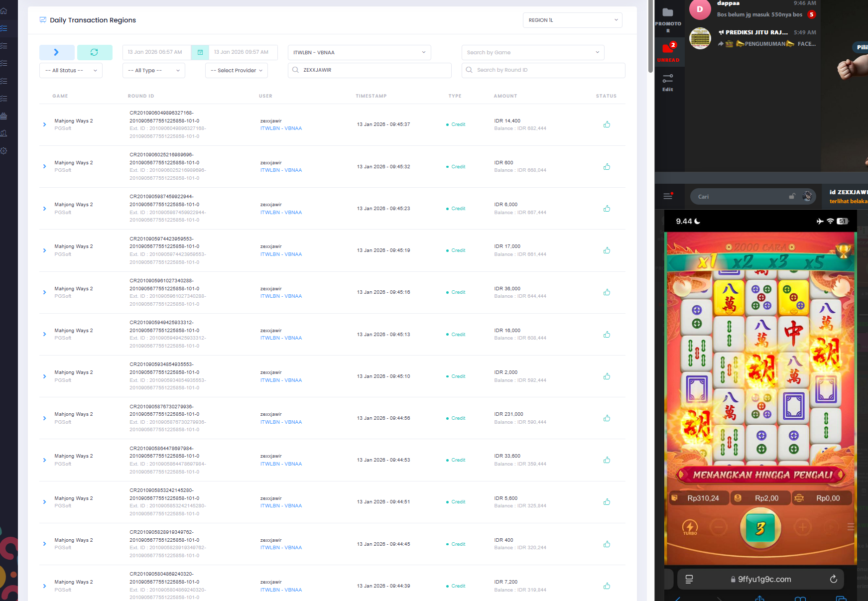The image size is (868, 601).
Task: Click thumbs-up status for 09:44:53 row
Action: point(607,460)
